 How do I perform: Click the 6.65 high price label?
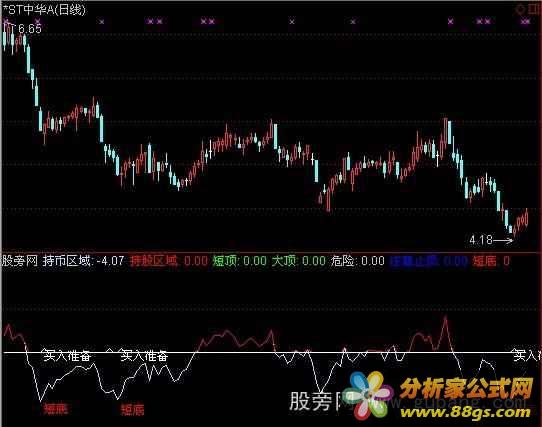click(30, 29)
